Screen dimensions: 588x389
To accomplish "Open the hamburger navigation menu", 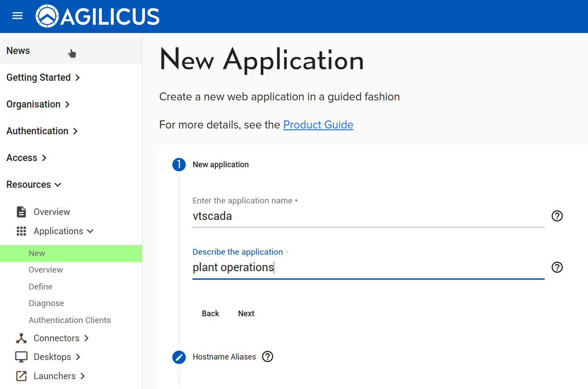I will [17, 16].
